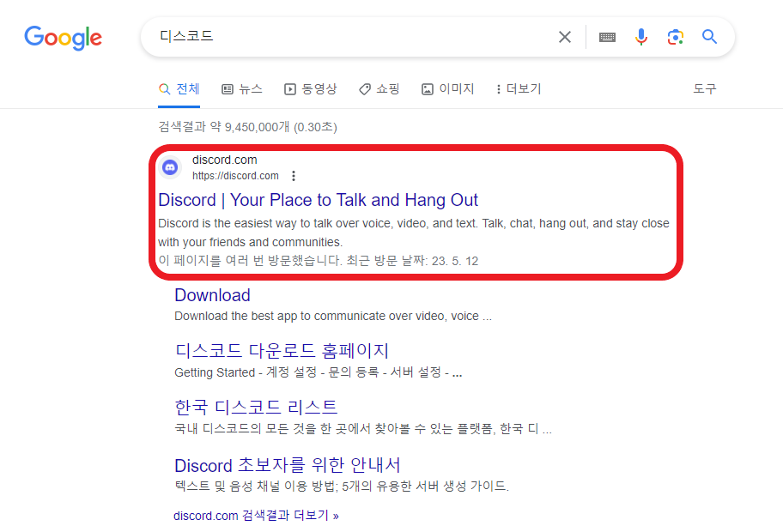Screen dimensions: 783x532
Task: Open the 도구 search tools
Action: tap(705, 89)
